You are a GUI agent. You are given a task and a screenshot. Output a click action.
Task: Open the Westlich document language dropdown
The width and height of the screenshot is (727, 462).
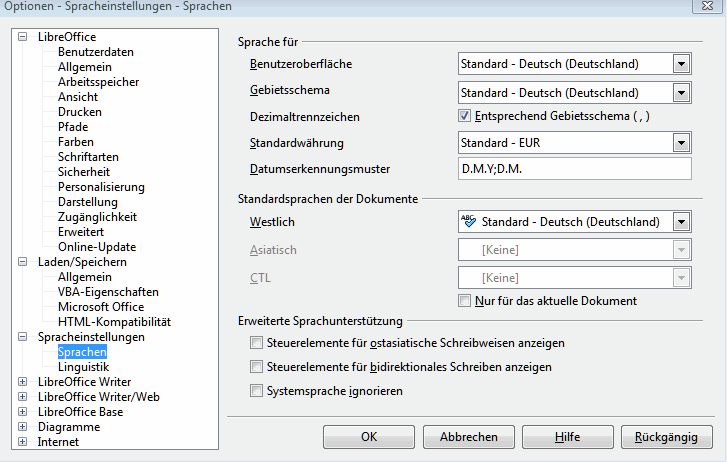pos(681,222)
